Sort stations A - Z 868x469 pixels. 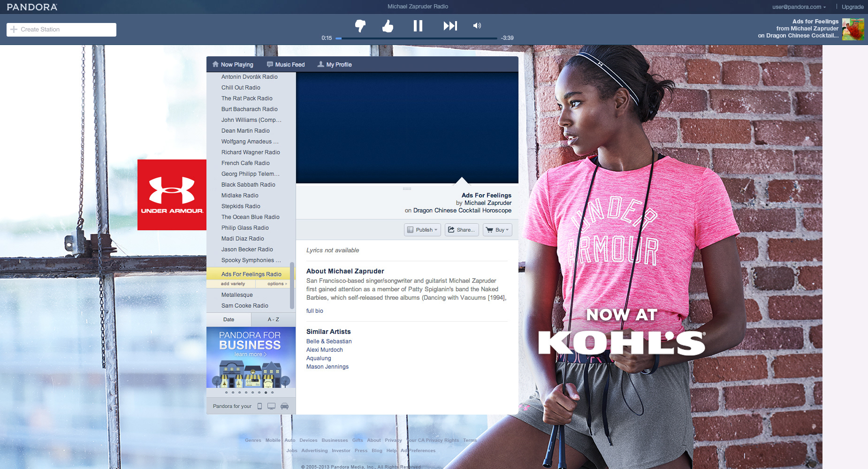[x=274, y=319]
